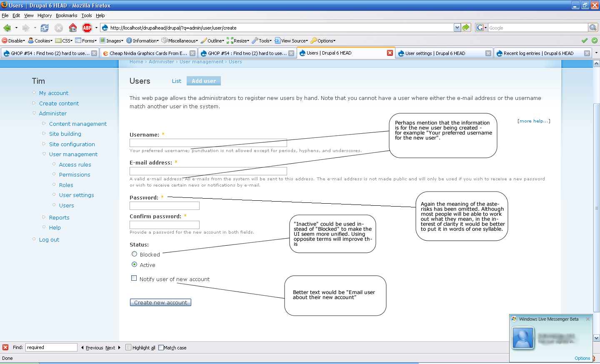Viewport: 600px width, 364px height.
Task: Go to the Firefox Home page icon
Action: point(73,28)
